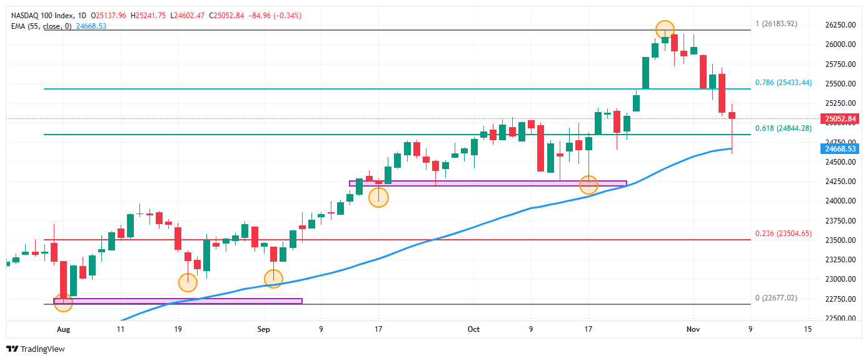Viewport: 868px width, 360px height.
Task: Select the upper purple support rectangle
Action: point(488,183)
